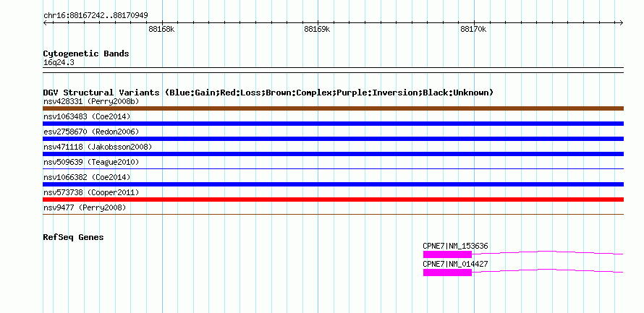Click the NM_014427 intron line
This screenshot has height=313, width=644.
pyautogui.click(x=548, y=271)
